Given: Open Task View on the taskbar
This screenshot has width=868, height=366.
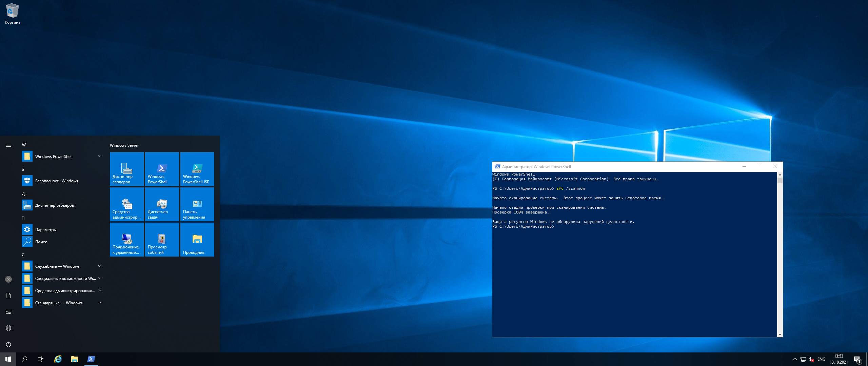Looking at the screenshot, I should pos(41,359).
